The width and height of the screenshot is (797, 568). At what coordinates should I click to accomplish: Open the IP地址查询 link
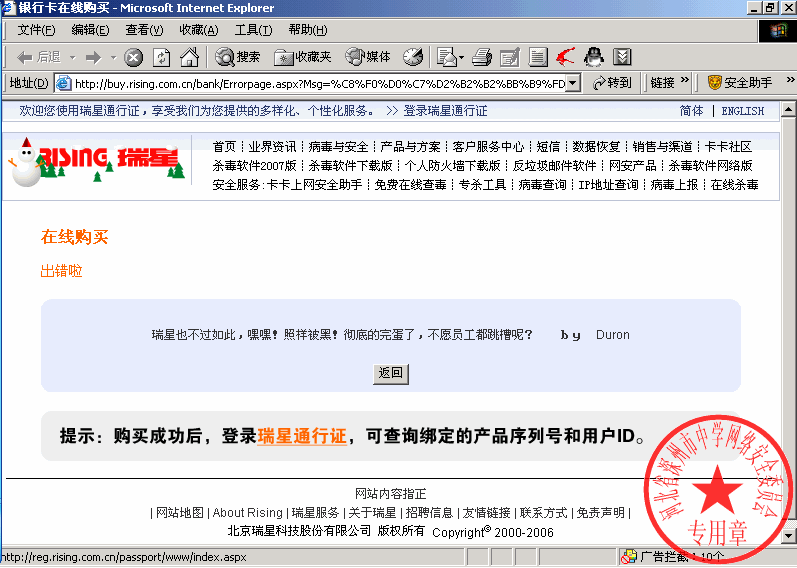tap(608, 185)
